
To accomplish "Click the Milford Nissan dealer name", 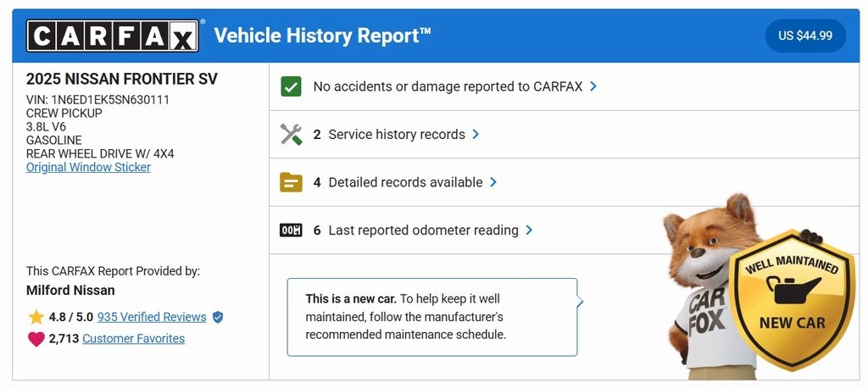I will click(x=70, y=291).
